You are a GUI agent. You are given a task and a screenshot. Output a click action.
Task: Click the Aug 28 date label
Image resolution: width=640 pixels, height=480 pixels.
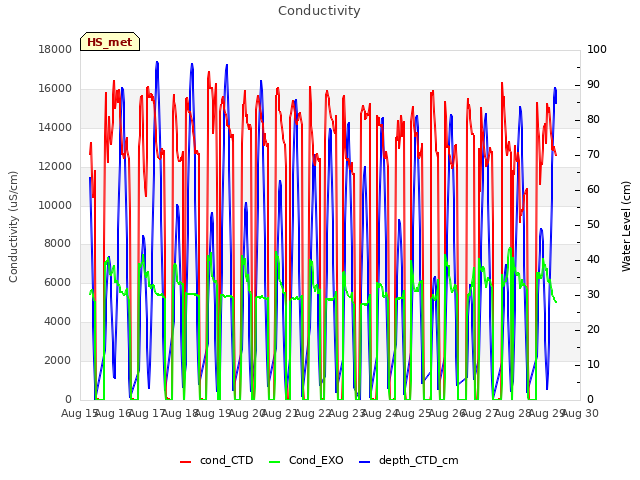click(x=513, y=413)
